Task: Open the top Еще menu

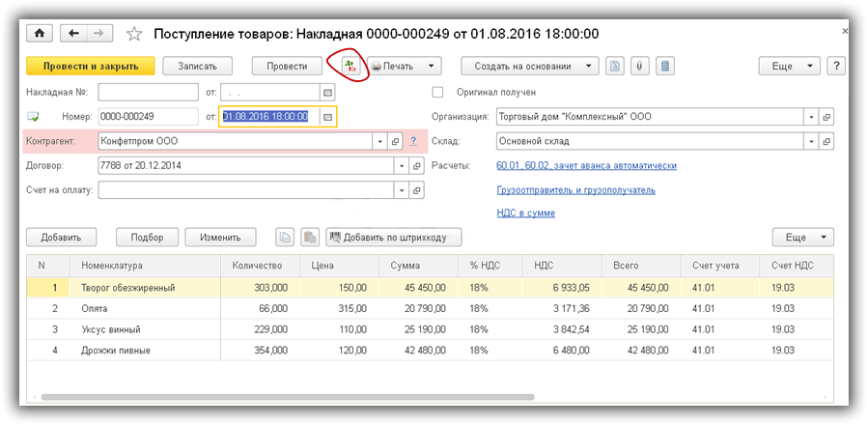Action: click(789, 67)
